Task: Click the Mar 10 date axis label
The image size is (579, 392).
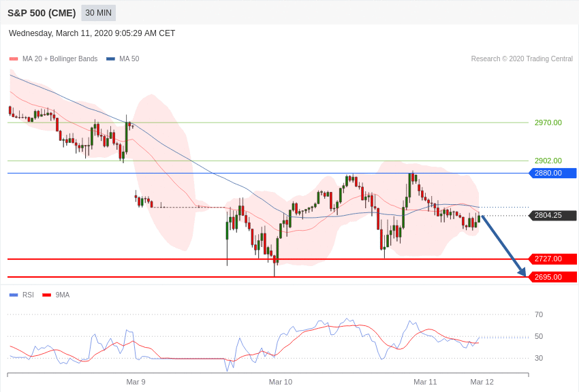Action: pyautogui.click(x=280, y=382)
